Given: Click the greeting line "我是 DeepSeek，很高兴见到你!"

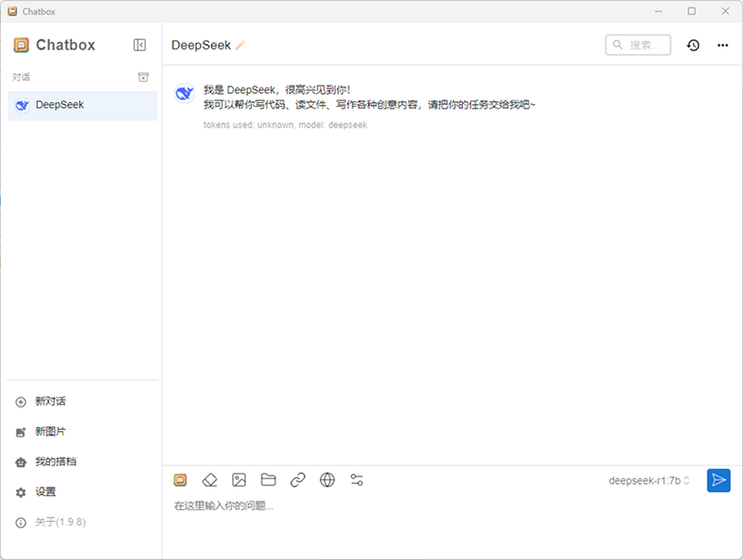Looking at the screenshot, I should (x=277, y=89).
